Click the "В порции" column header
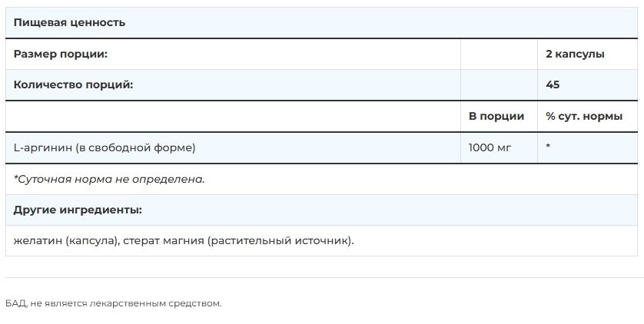Viewport: 644px width, 324px height. click(x=496, y=117)
